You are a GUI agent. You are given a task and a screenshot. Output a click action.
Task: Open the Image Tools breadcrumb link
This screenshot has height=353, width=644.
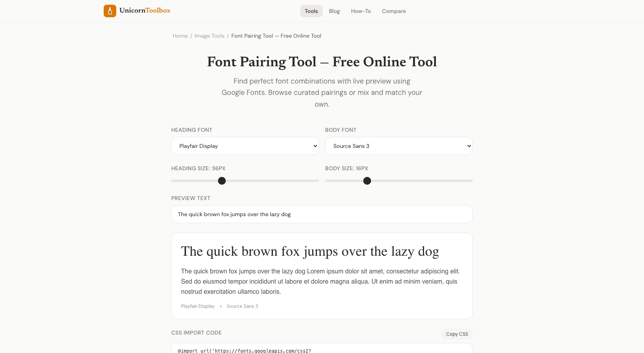tap(209, 36)
